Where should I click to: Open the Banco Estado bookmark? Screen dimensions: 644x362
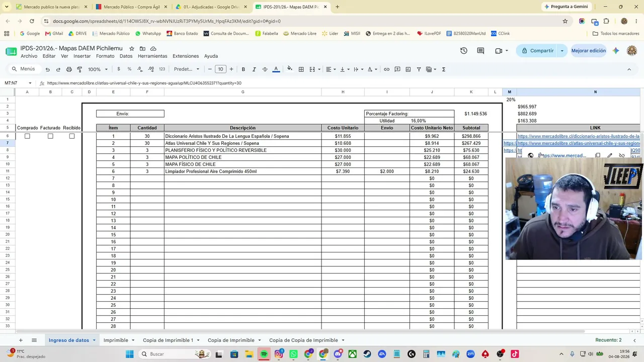point(182,34)
